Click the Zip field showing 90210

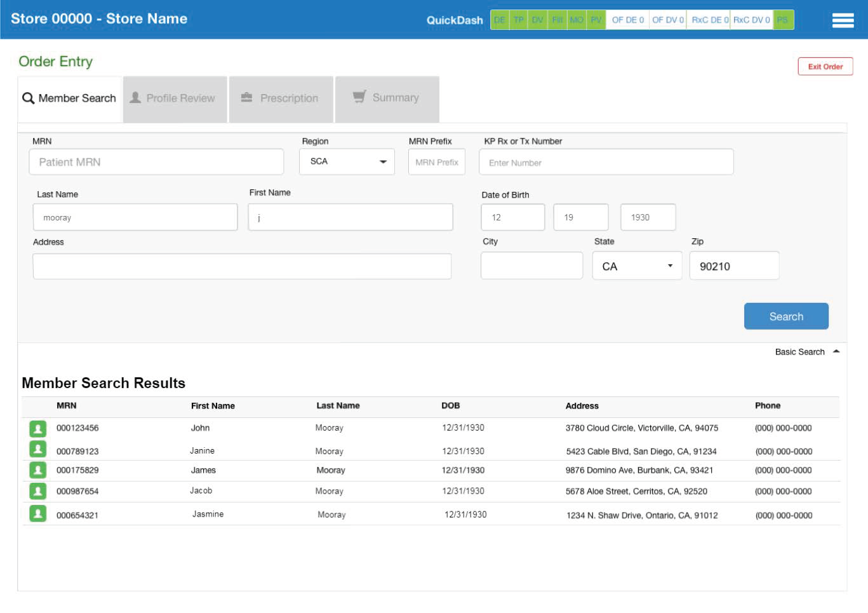click(735, 266)
